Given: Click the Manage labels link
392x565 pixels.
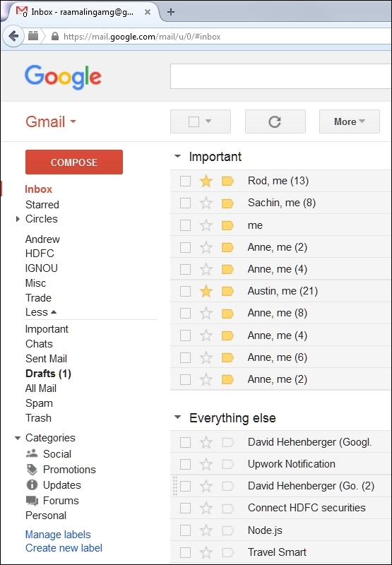Looking at the screenshot, I should [x=58, y=535].
